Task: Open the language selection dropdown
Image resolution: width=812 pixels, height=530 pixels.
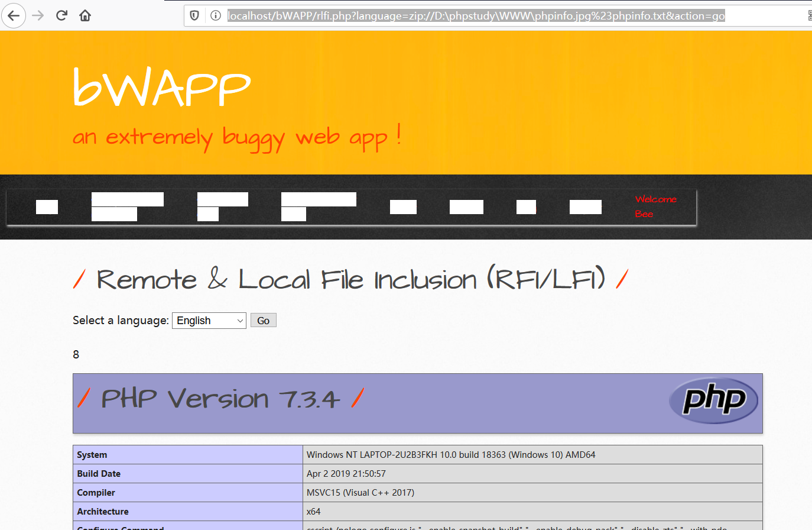Action: coord(209,321)
